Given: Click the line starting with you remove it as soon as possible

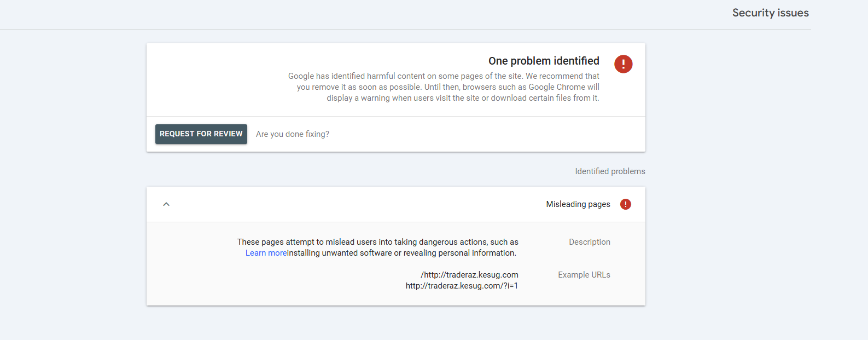Looking at the screenshot, I should [447, 87].
